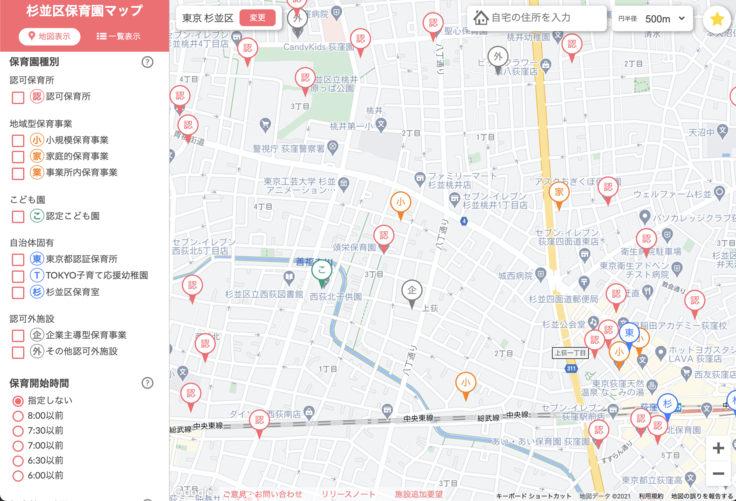736x501 pixels.
Task: Click the gray 企 marker on map
Action: point(412,290)
